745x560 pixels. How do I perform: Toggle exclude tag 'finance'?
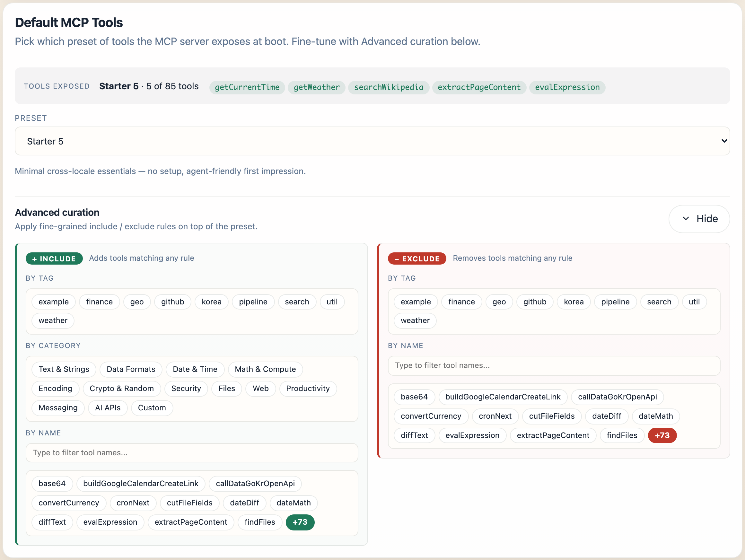(461, 302)
